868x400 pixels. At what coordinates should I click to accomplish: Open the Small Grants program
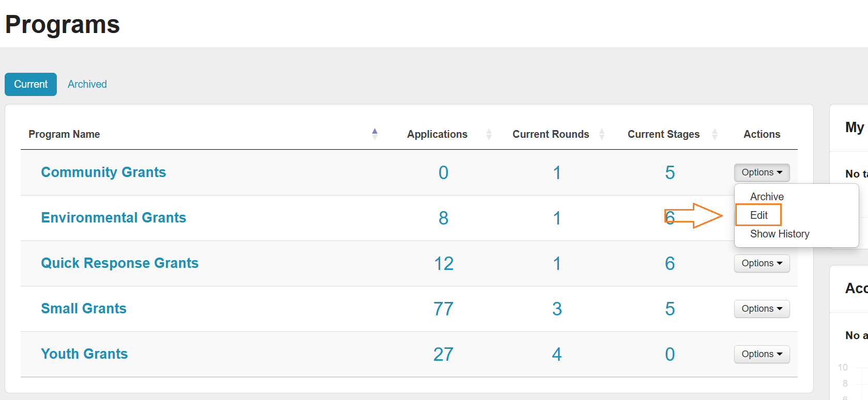84,309
